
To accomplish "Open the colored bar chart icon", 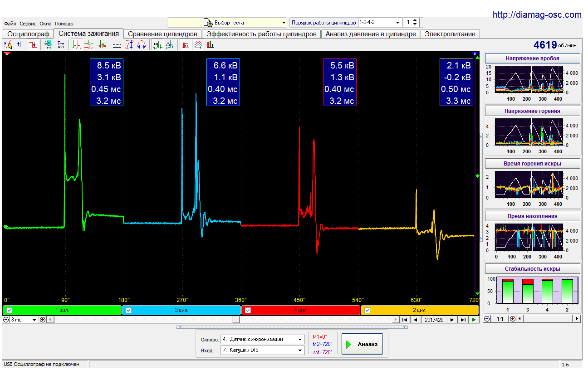I will tap(210, 44).
